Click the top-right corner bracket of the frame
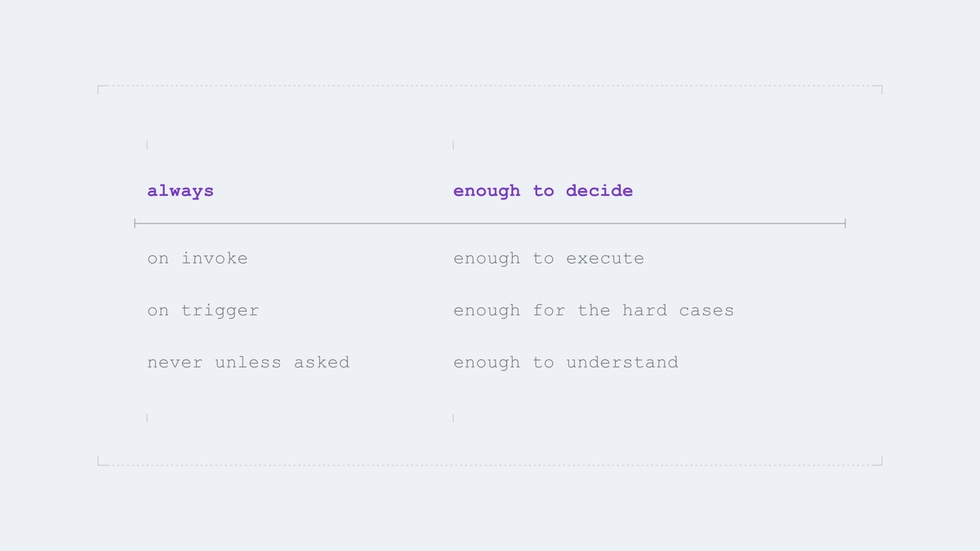This screenshot has width=980, height=551. point(878,89)
